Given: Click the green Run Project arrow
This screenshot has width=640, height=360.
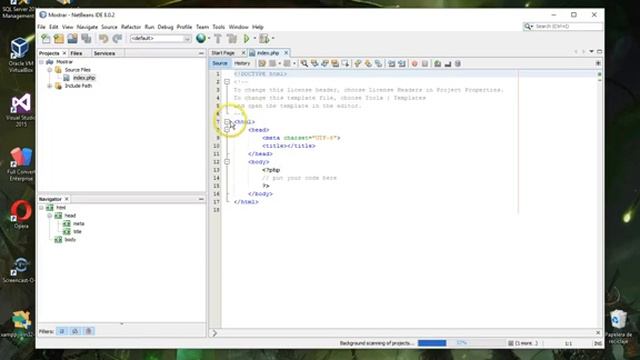Looking at the screenshot, I should tap(247, 39).
